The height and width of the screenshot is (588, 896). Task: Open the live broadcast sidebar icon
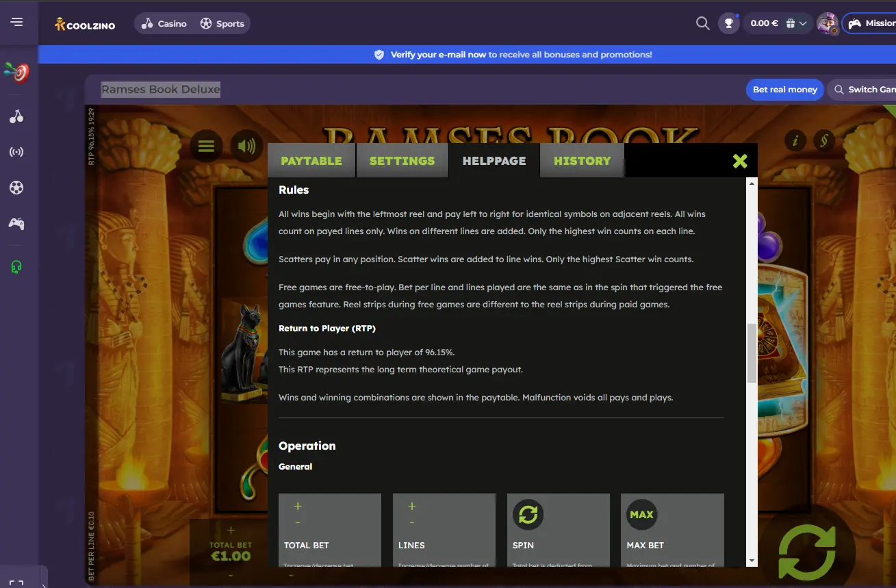pos(16,152)
